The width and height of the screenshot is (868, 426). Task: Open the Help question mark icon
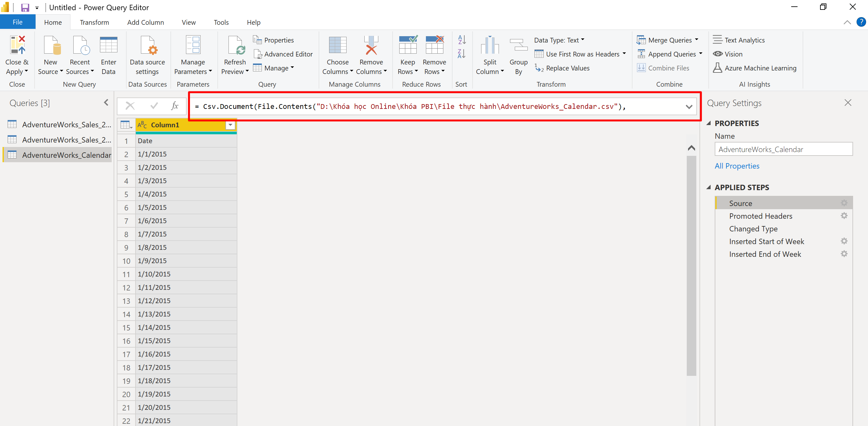click(x=861, y=22)
